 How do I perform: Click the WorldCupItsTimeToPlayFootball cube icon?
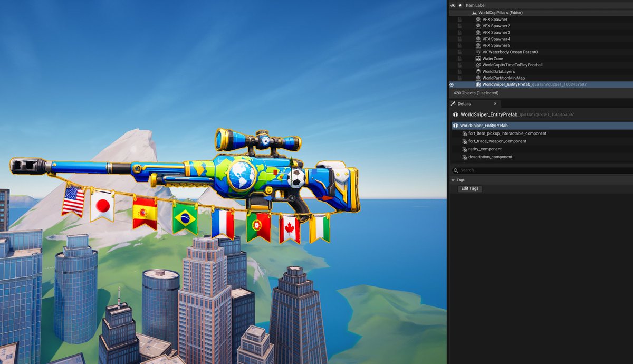[x=478, y=65]
